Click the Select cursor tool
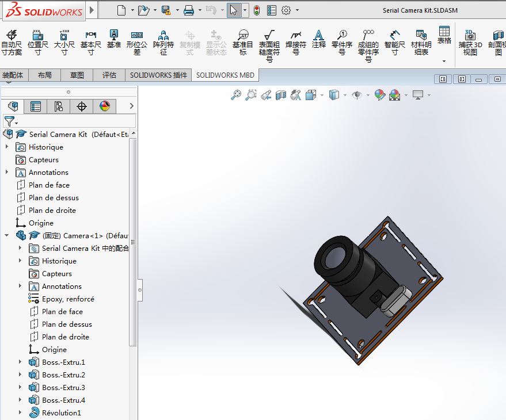This screenshot has height=420, width=506. pyautogui.click(x=234, y=10)
